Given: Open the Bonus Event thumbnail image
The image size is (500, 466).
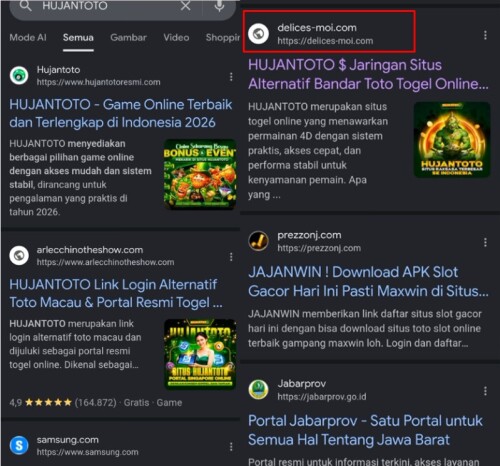Looking at the screenshot, I should (200, 174).
